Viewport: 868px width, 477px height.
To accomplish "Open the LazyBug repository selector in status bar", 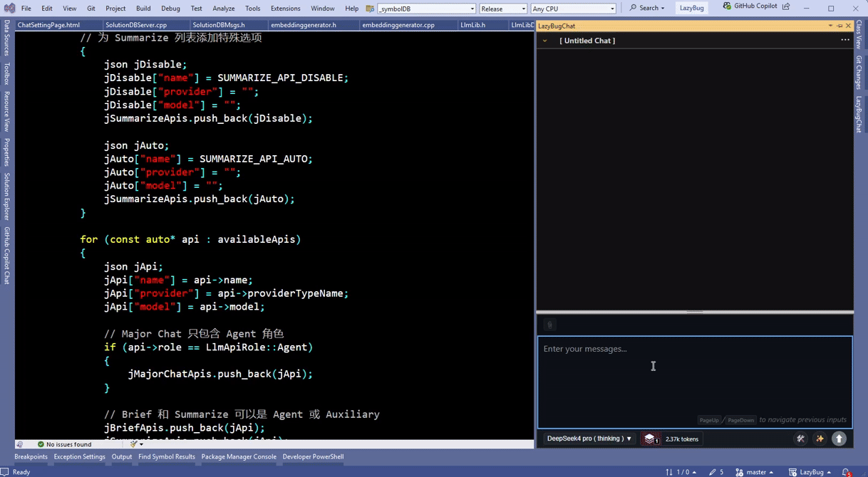I will point(810,472).
